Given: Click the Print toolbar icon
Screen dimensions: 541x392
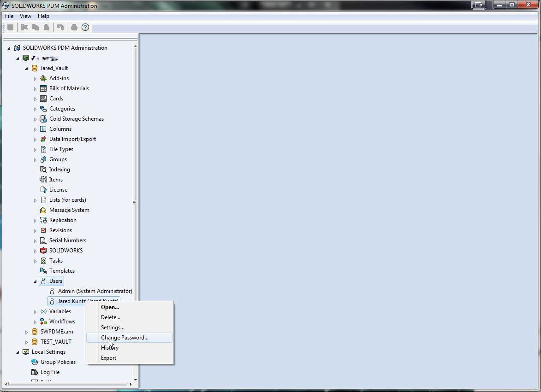Looking at the screenshot, I should coord(74,27).
